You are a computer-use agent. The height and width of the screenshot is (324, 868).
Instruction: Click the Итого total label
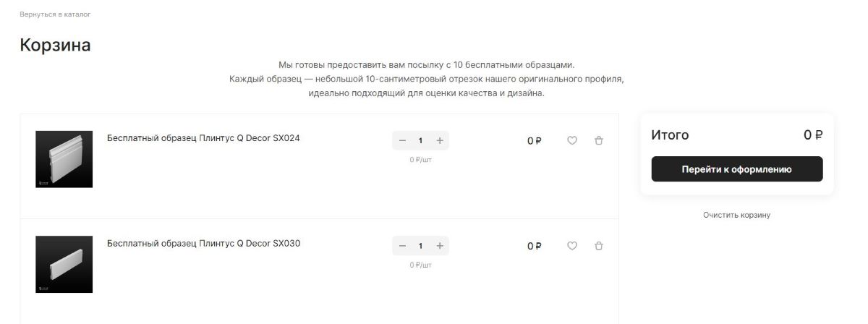click(670, 135)
